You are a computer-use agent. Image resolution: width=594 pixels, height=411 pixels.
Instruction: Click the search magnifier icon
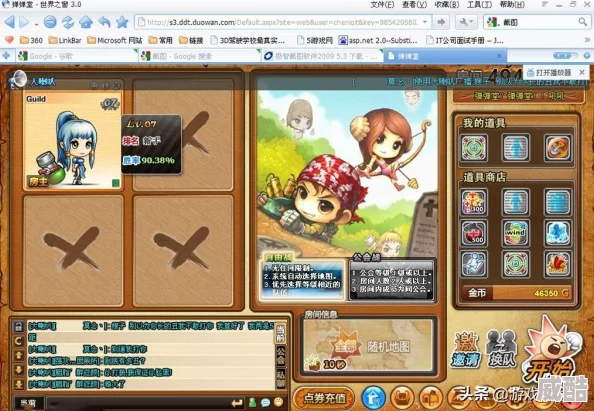pos(583,22)
